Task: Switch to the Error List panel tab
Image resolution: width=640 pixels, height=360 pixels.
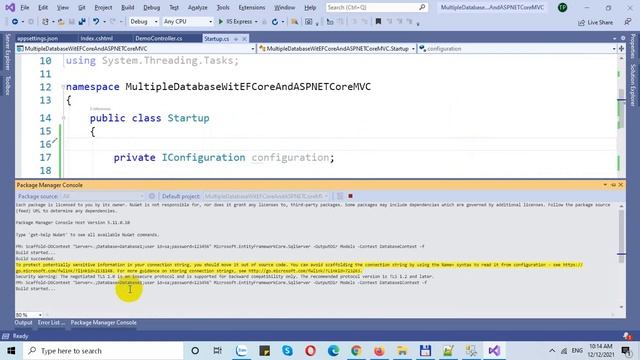Action: [51, 323]
